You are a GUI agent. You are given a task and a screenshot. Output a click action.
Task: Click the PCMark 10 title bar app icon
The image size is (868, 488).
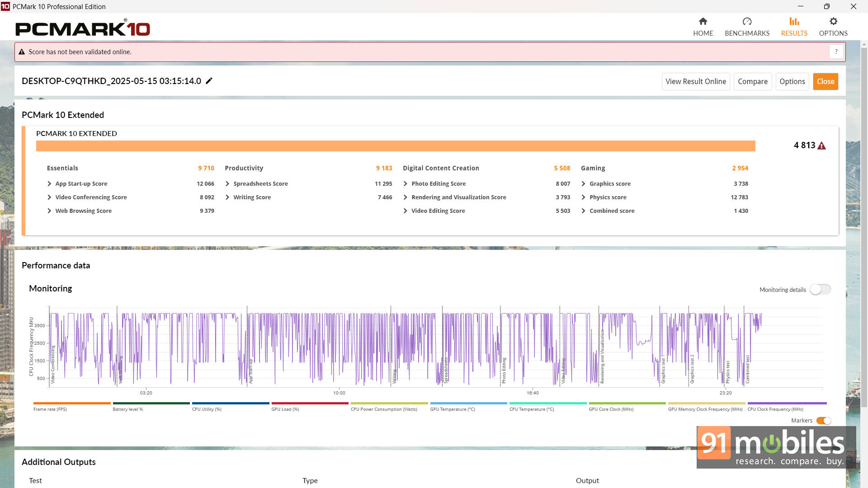pos(5,6)
